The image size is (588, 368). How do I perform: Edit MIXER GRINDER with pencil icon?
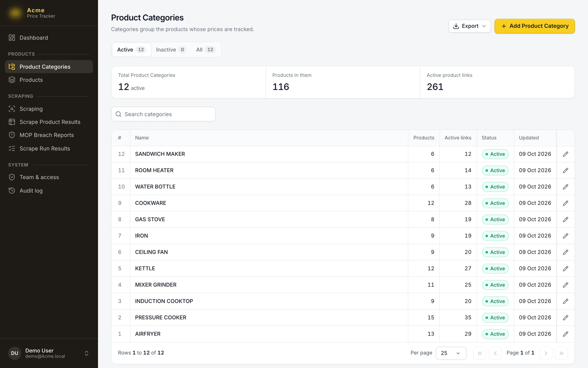coord(565,285)
